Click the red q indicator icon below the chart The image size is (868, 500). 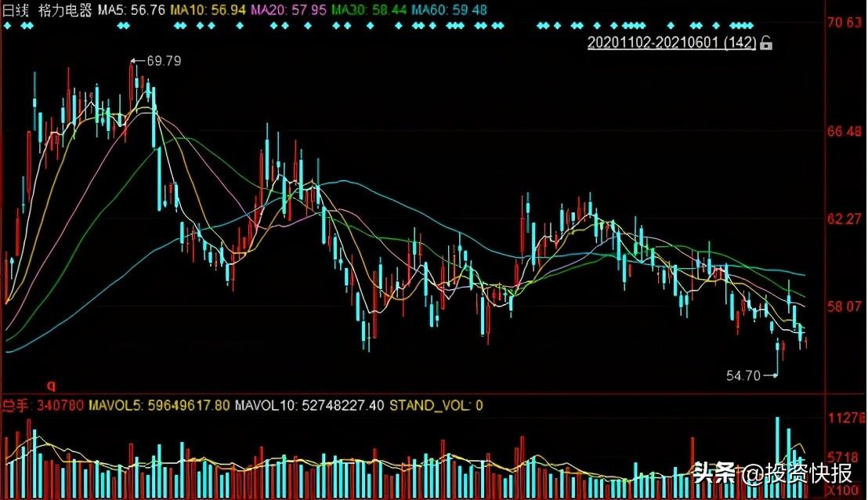[52, 384]
